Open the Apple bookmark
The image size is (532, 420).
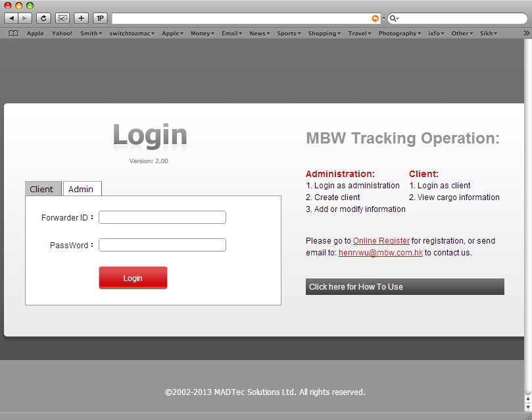[x=36, y=34]
